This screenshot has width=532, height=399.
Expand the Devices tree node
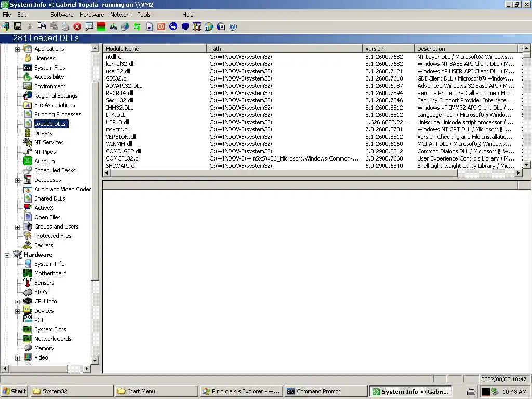(17, 312)
